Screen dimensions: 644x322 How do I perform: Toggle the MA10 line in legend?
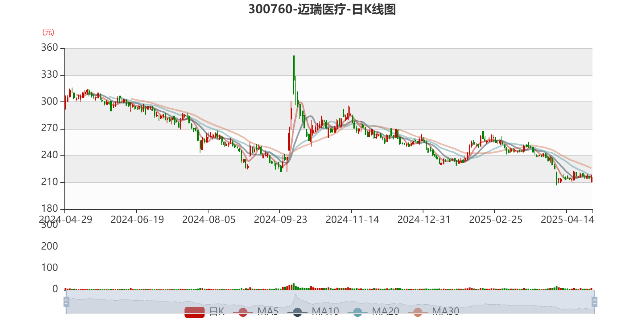[314, 312]
